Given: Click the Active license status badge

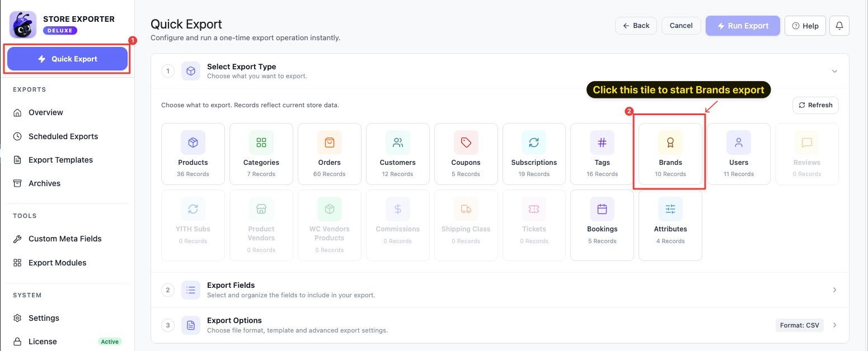Looking at the screenshot, I should tap(110, 341).
